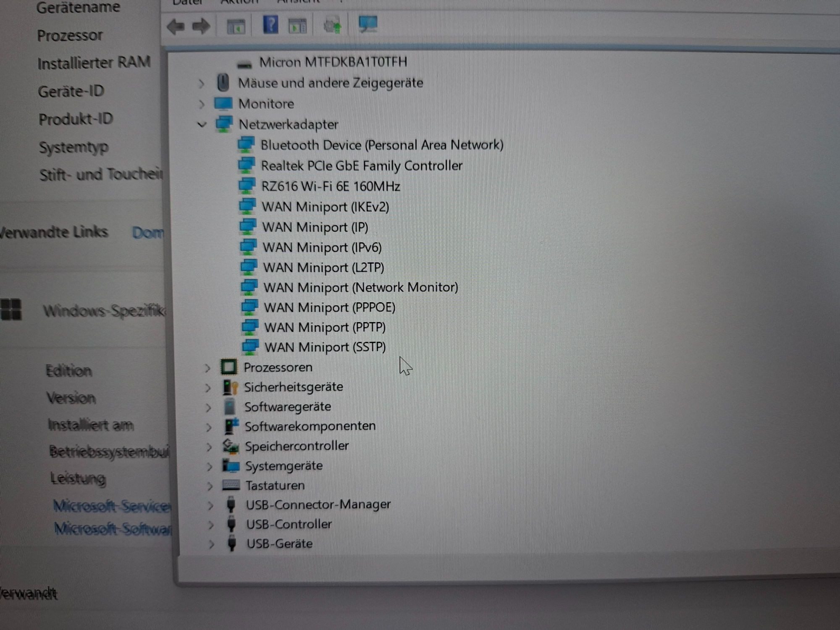The height and width of the screenshot is (630, 840).
Task: Select the Micron MTFDKBA1T0TFH entry
Action: 333,62
